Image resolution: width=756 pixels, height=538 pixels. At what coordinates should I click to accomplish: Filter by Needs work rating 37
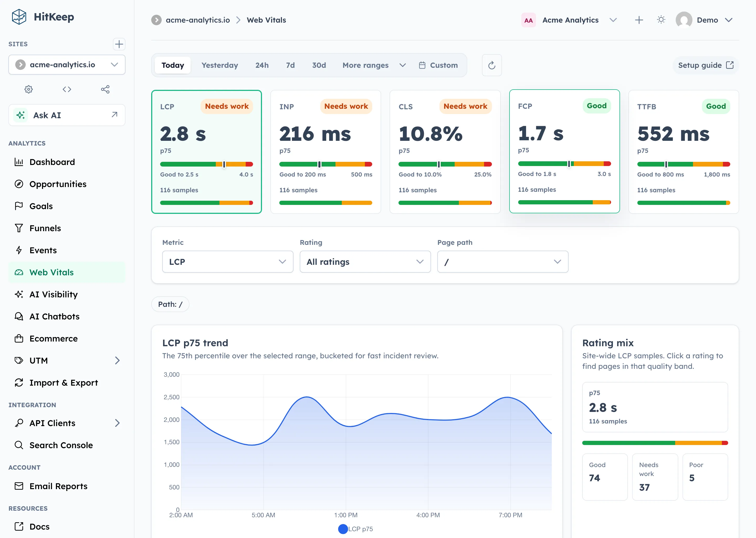[x=655, y=477]
